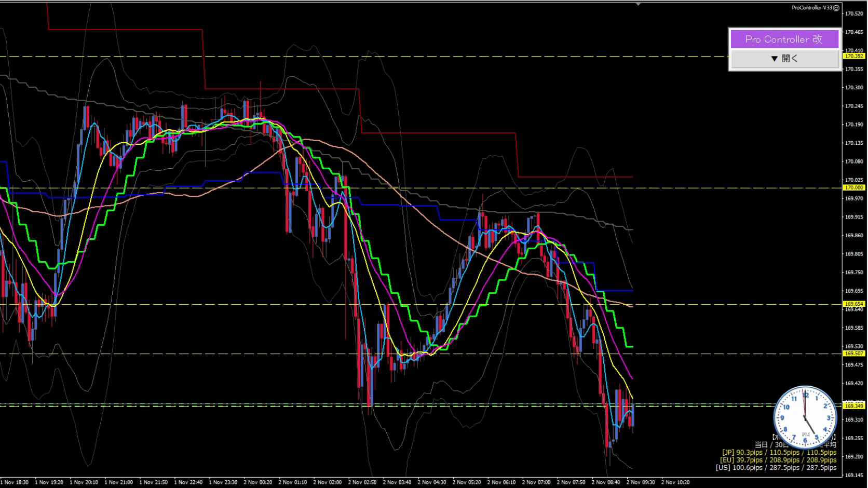868x488 pixels.
Task: Select the 169.507 yellow price label
Action: pyautogui.click(x=854, y=354)
